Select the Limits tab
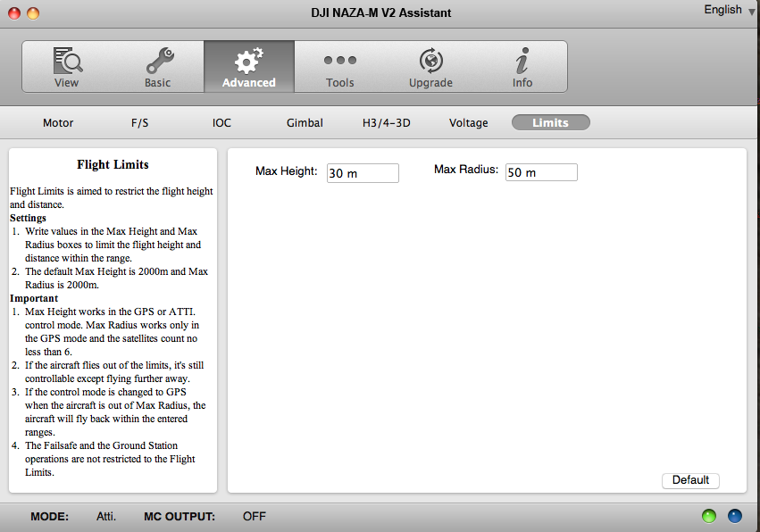Screen dimensions: 760x532 550,123
